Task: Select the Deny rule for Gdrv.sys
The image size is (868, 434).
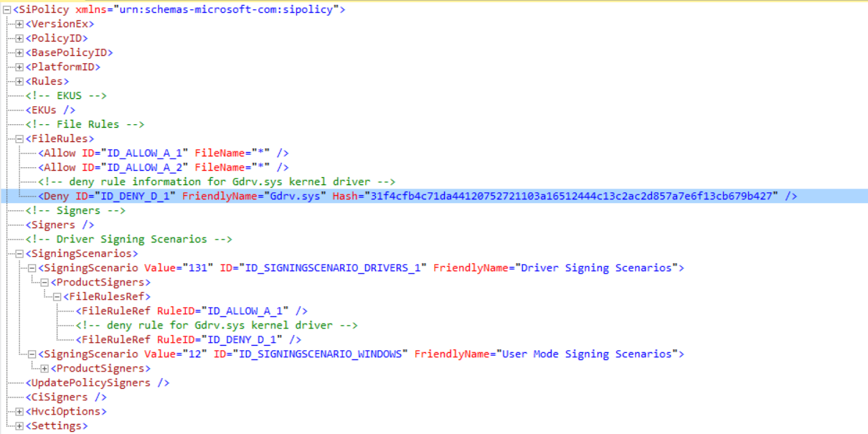Action: pyautogui.click(x=215, y=196)
